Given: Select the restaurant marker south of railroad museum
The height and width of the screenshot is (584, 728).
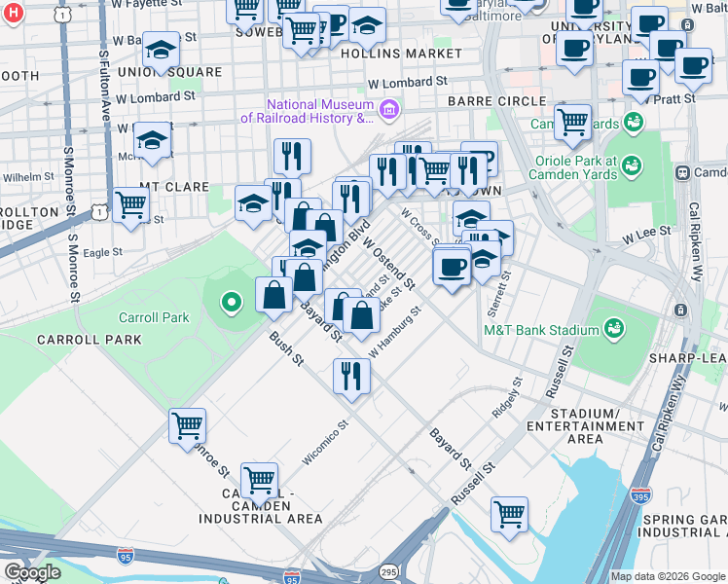Looking at the screenshot, I should [292, 158].
